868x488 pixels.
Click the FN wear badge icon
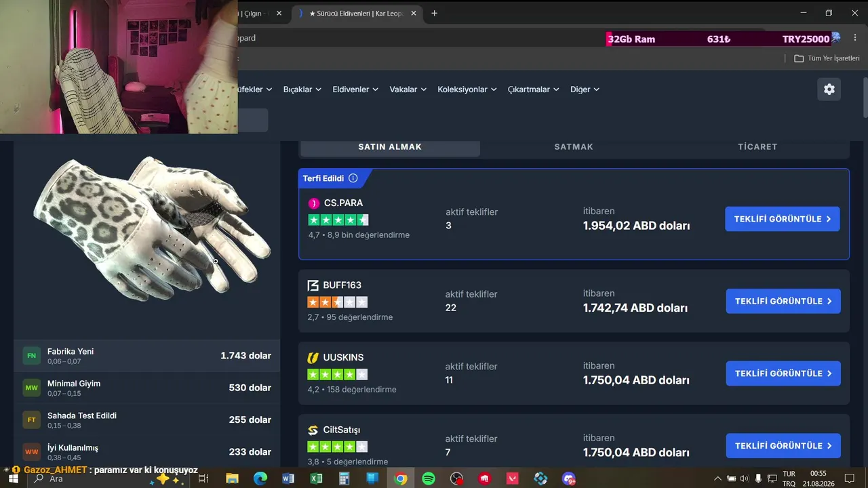(31, 356)
